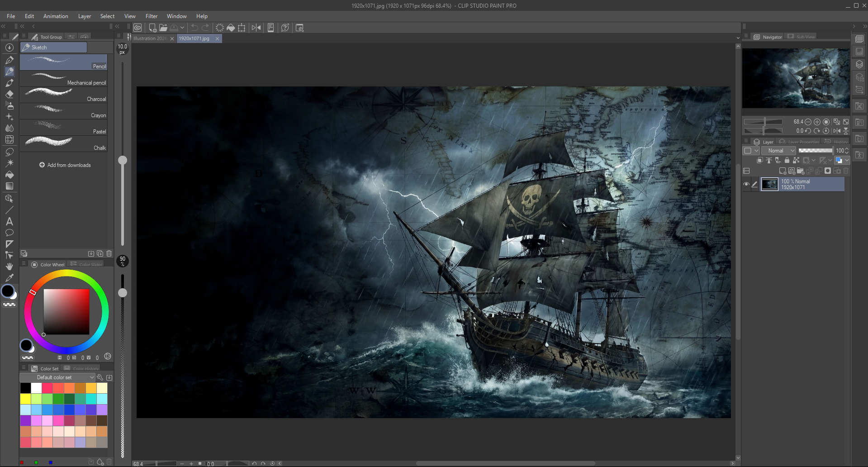
Task: Open the Window menu
Action: click(x=176, y=16)
